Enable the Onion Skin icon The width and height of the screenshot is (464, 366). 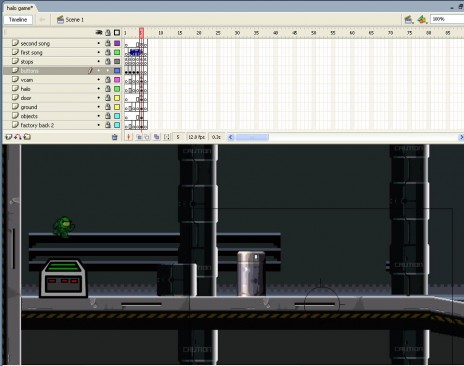tap(139, 137)
